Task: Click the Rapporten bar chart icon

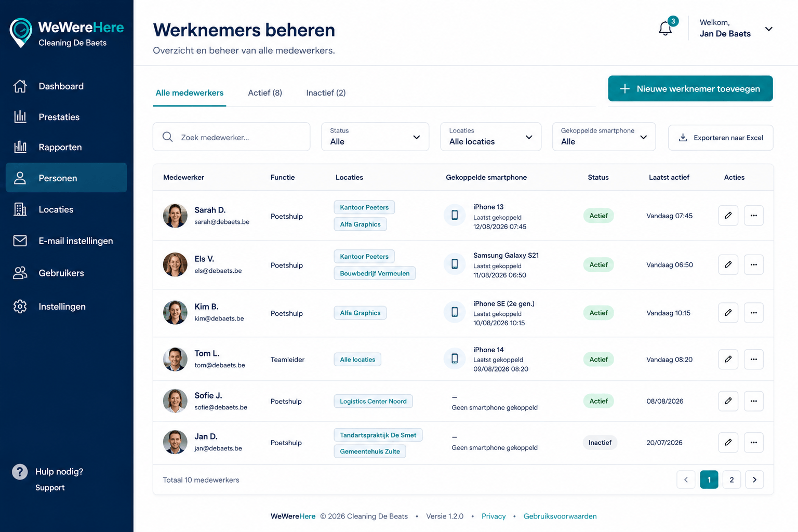Action: (x=20, y=147)
